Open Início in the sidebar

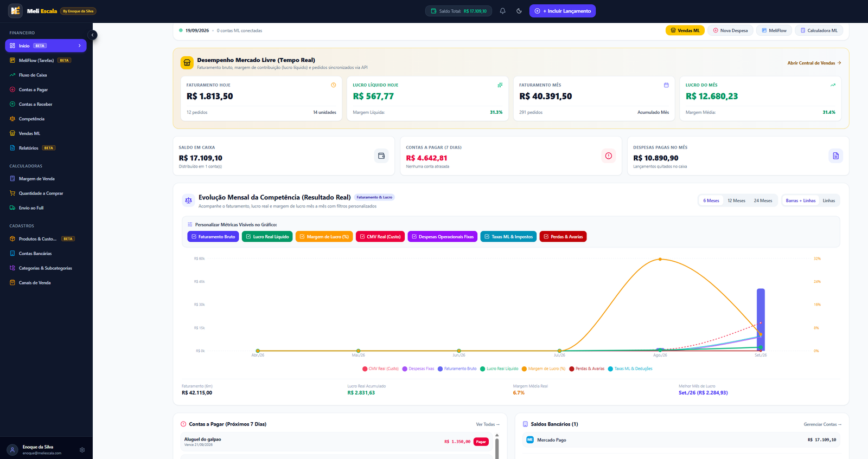pos(46,46)
